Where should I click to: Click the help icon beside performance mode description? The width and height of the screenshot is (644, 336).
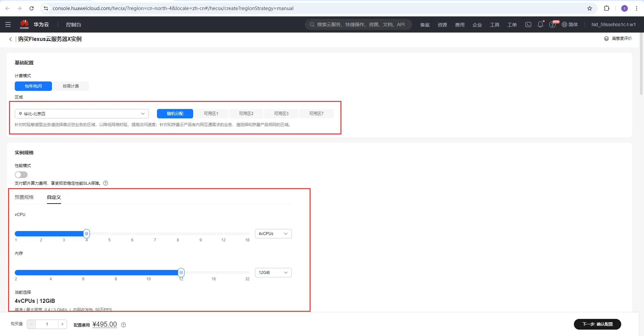pyautogui.click(x=106, y=183)
